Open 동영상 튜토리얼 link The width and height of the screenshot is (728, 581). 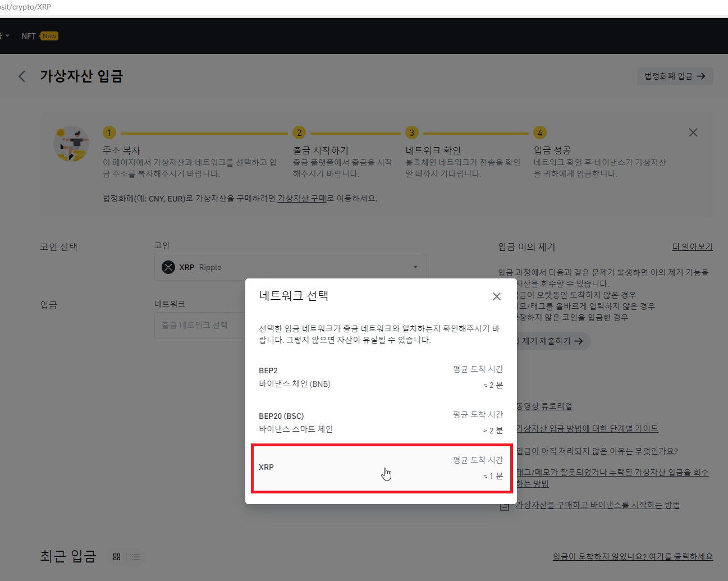(544, 406)
